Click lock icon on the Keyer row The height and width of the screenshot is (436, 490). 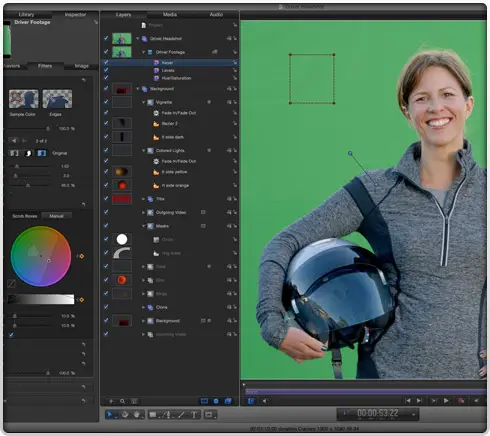pyautogui.click(x=235, y=63)
